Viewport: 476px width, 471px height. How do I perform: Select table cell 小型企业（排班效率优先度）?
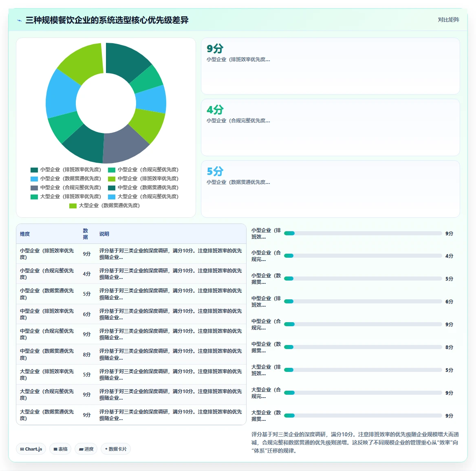coord(47,254)
